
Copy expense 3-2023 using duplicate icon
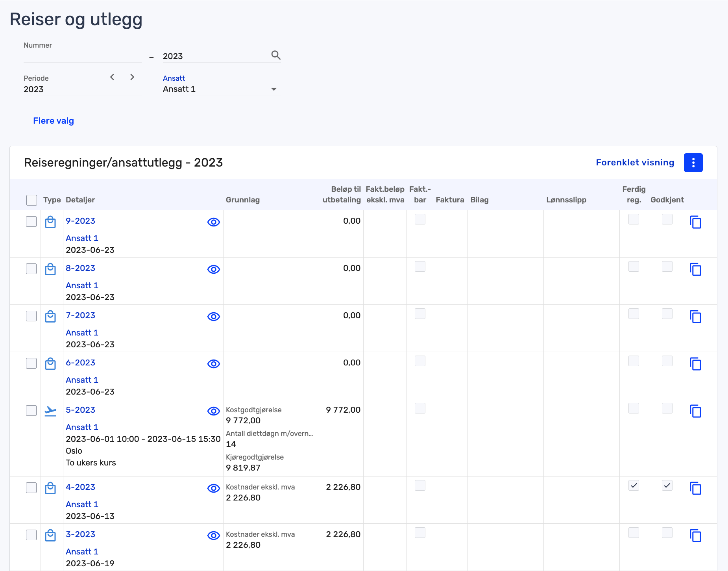tap(695, 536)
